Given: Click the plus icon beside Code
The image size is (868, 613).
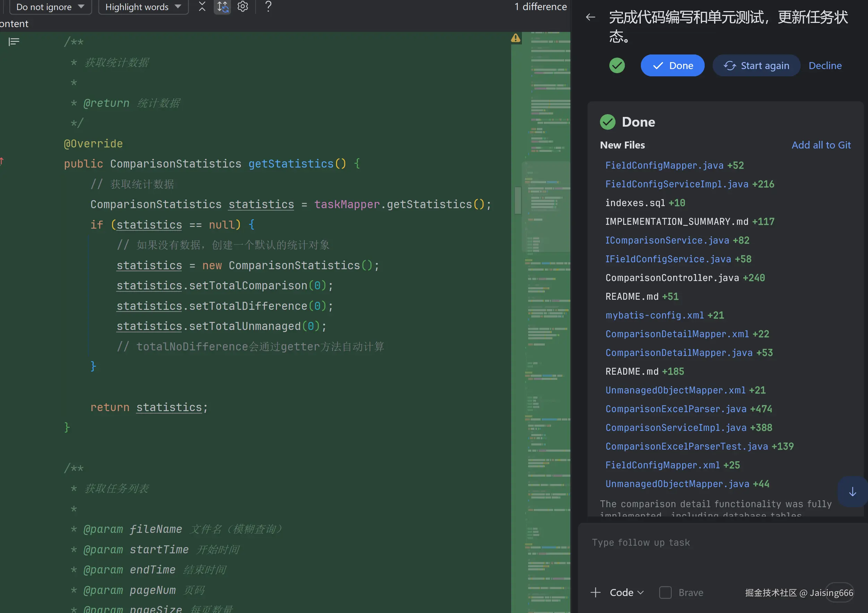Looking at the screenshot, I should [595, 592].
